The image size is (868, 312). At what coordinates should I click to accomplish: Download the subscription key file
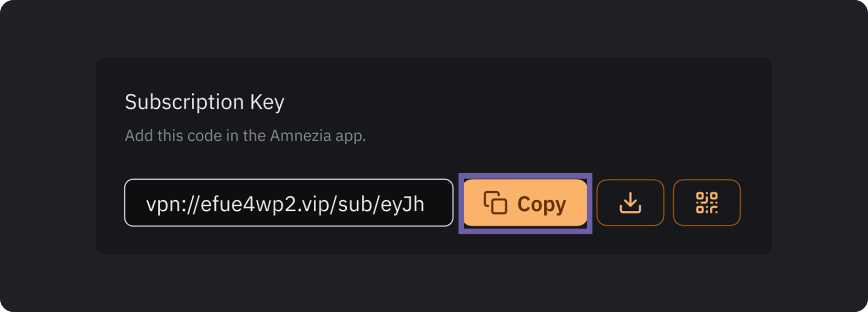630,203
